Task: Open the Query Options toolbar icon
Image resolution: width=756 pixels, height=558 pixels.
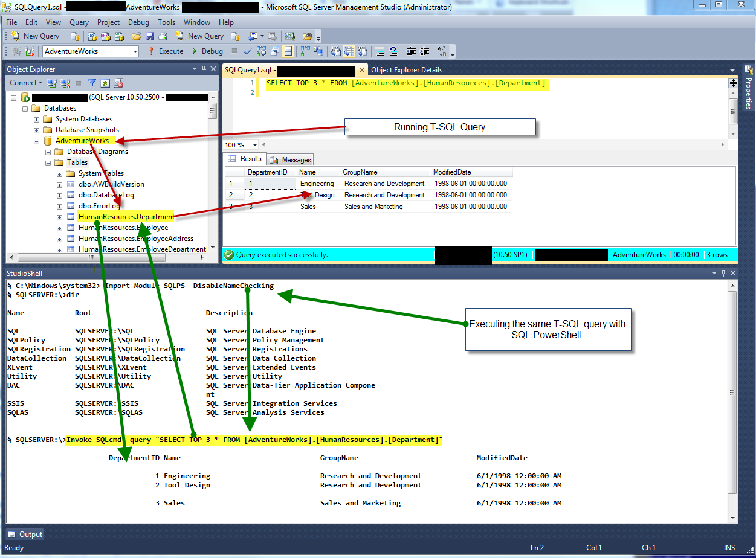Action: (276, 51)
